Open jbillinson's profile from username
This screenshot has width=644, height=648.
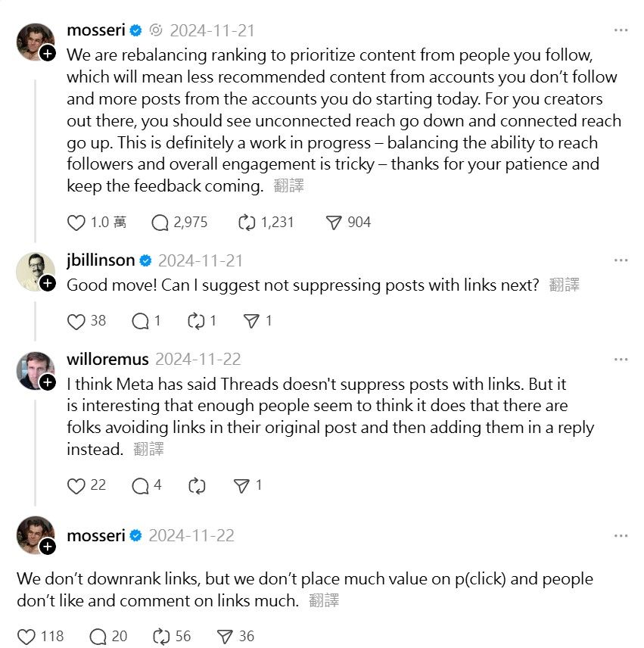101,260
